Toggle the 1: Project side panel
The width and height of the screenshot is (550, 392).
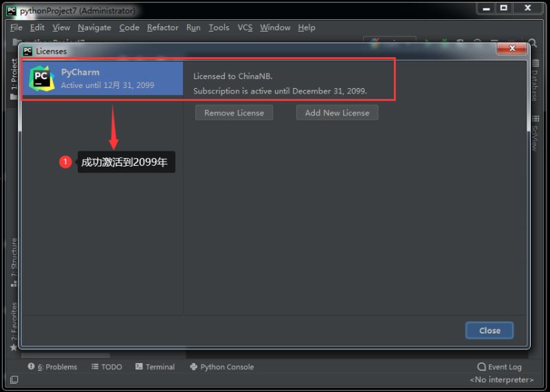(x=14, y=78)
